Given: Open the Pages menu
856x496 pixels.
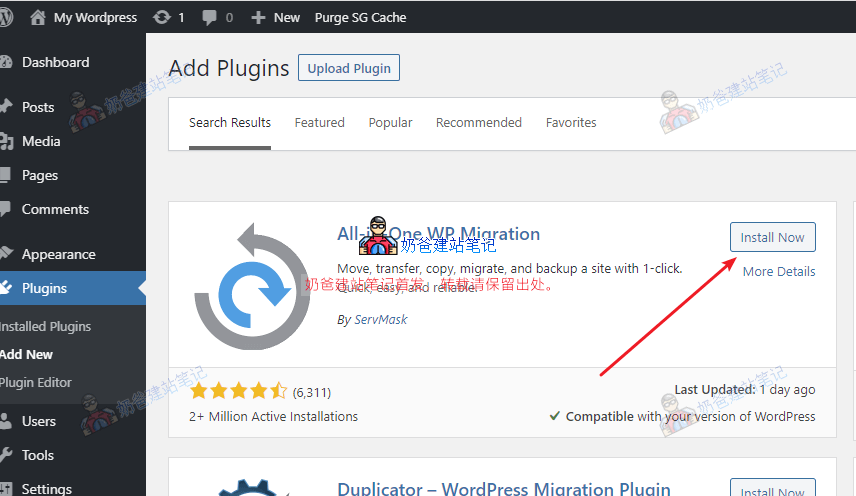Looking at the screenshot, I should 40,175.
